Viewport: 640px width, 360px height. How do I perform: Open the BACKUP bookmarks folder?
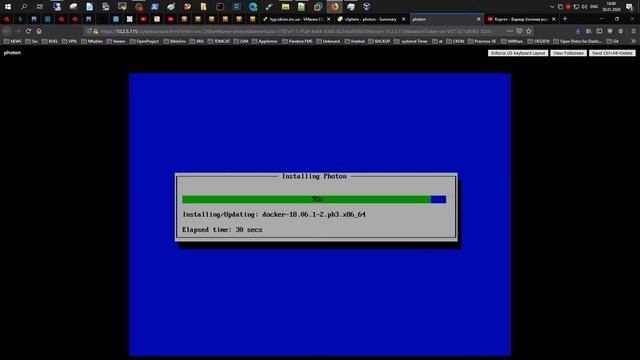point(379,41)
